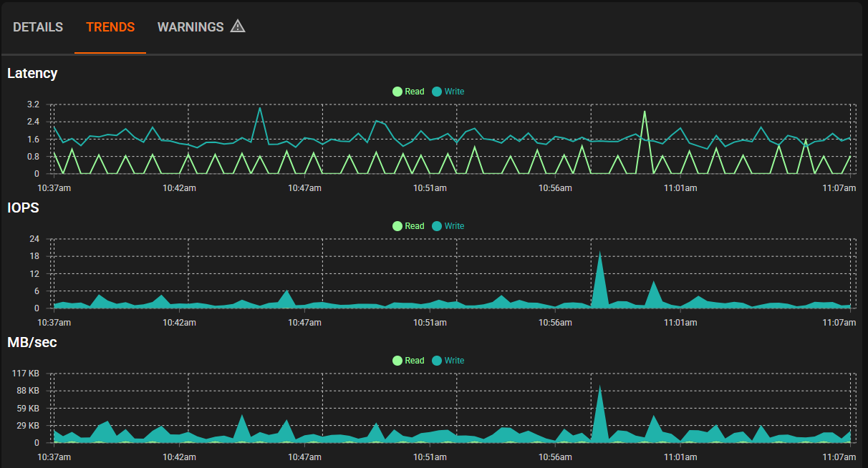The width and height of the screenshot is (868, 468).
Task: Select the TRENDS tab
Action: (110, 27)
